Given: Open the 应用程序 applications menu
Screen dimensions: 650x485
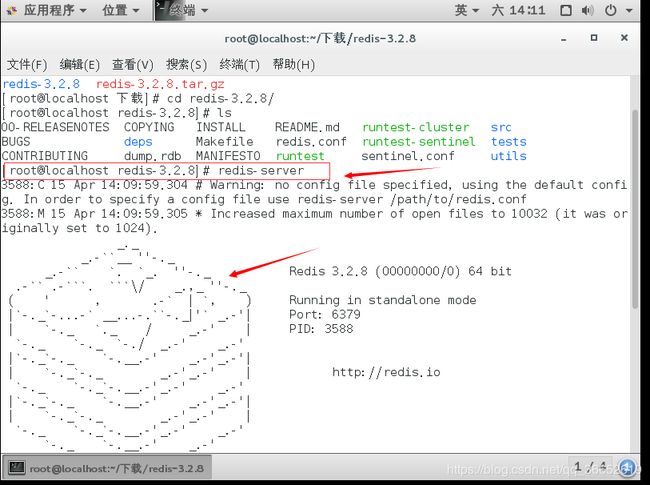Looking at the screenshot, I should [x=55, y=10].
